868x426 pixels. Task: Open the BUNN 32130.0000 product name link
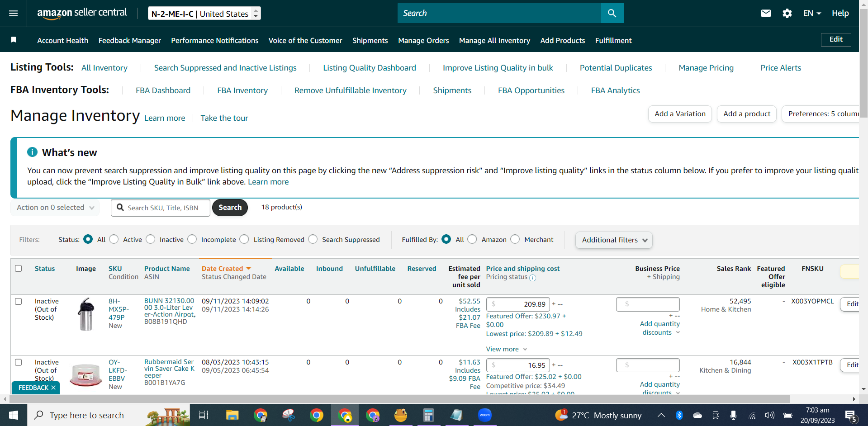pyautogui.click(x=170, y=308)
